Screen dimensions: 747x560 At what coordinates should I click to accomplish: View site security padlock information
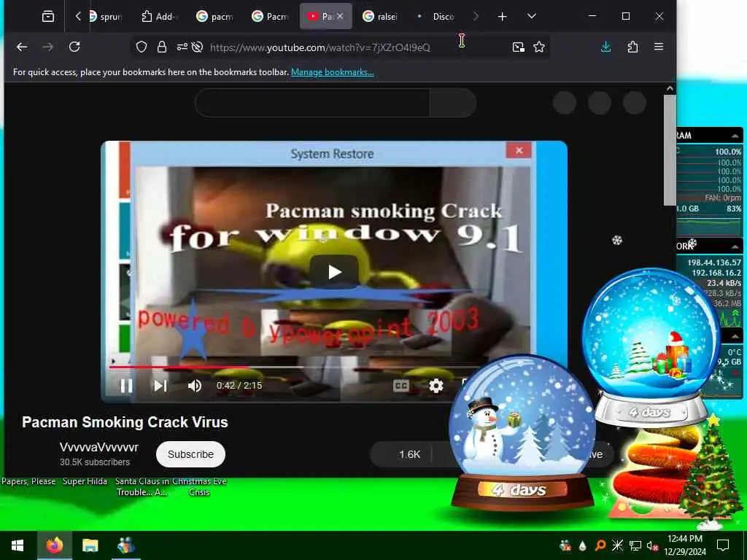tap(162, 47)
